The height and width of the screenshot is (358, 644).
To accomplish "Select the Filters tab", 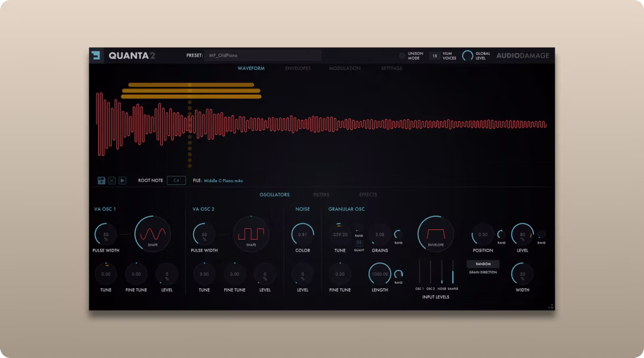I will [321, 195].
